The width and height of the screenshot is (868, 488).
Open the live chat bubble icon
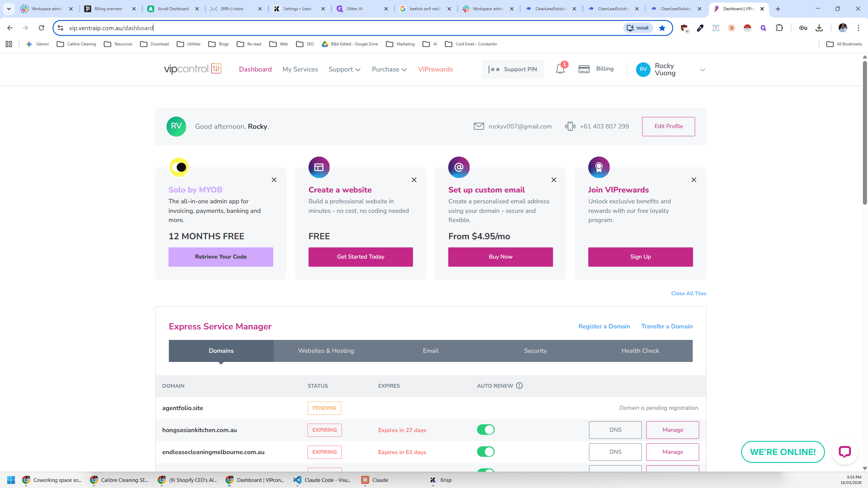[845, 451]
